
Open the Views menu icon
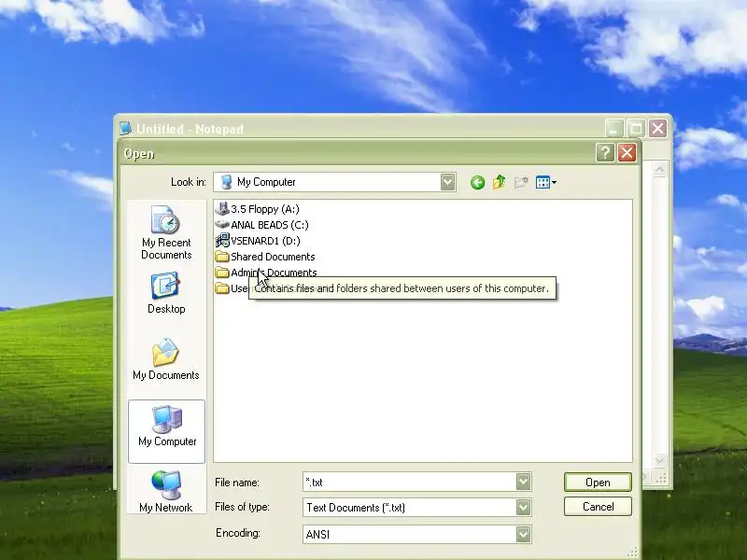[x=545, y=182]
